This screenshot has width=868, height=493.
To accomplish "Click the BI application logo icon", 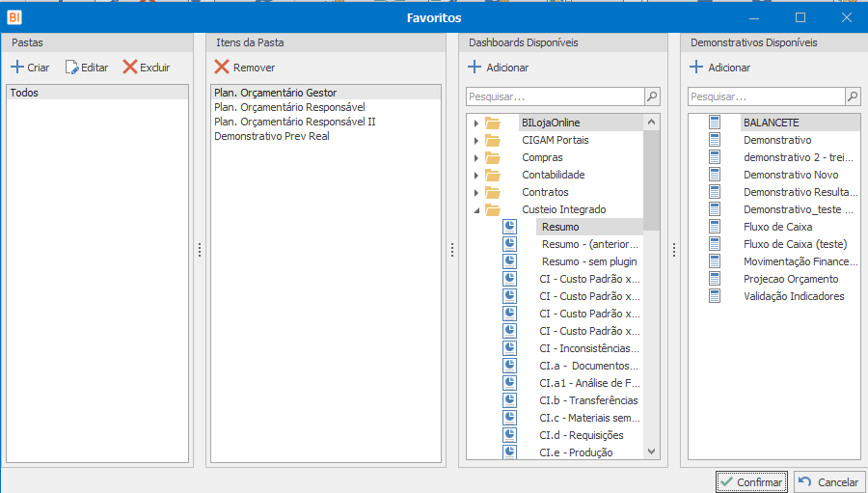I will pos(14,17).
